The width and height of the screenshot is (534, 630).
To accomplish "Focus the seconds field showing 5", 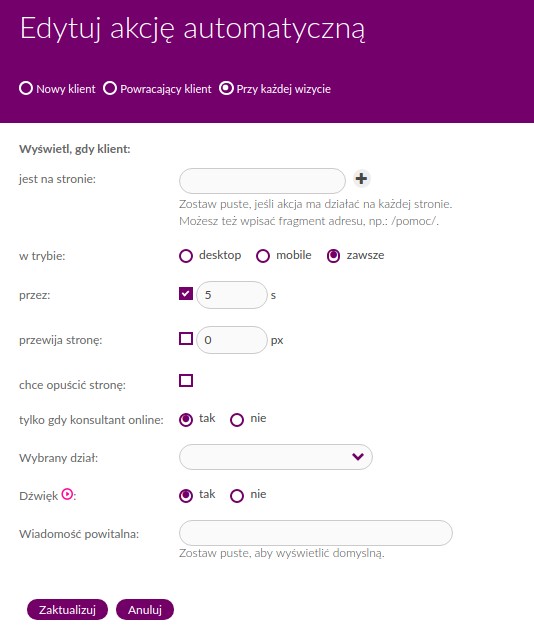I will 232,295.
